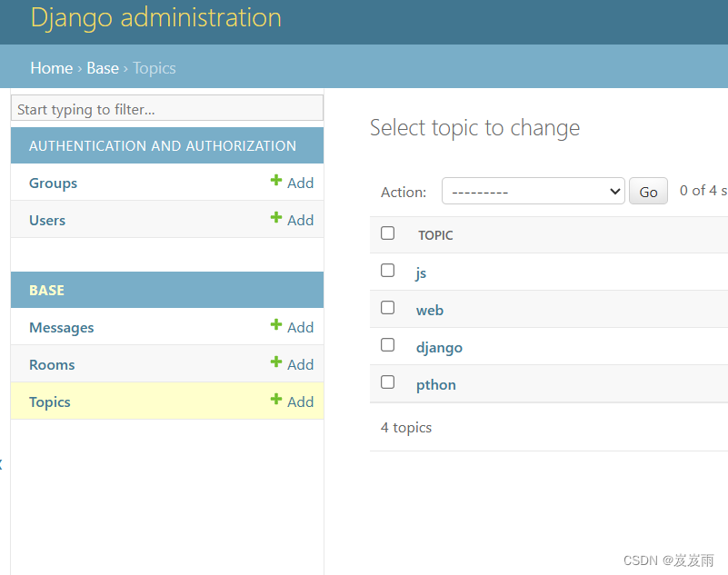The width and height of the screenshot is (728, 575).
Task: Open the Users model list
Action: pos(47,221)
